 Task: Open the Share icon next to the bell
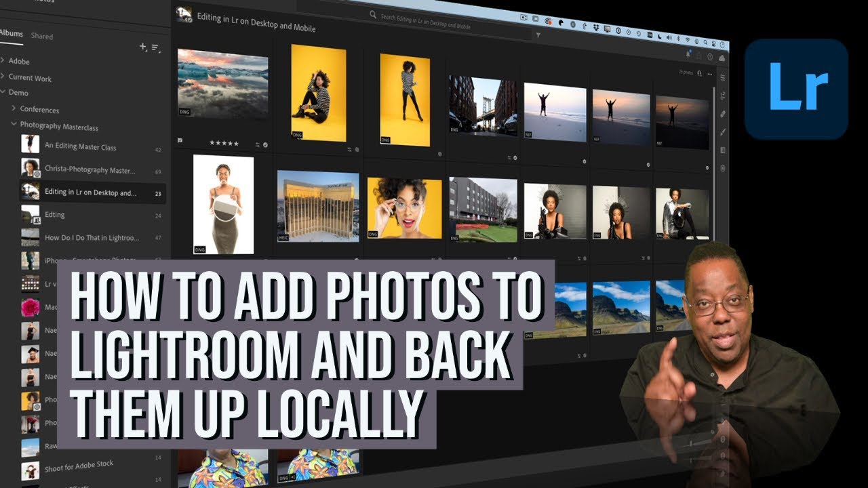tap(699, 56)
